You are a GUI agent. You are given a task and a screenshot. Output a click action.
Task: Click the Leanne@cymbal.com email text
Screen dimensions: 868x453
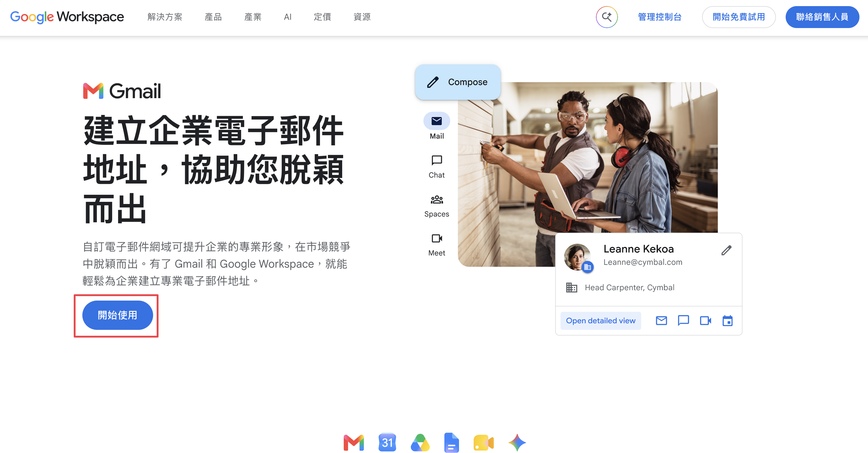(643, 262)
